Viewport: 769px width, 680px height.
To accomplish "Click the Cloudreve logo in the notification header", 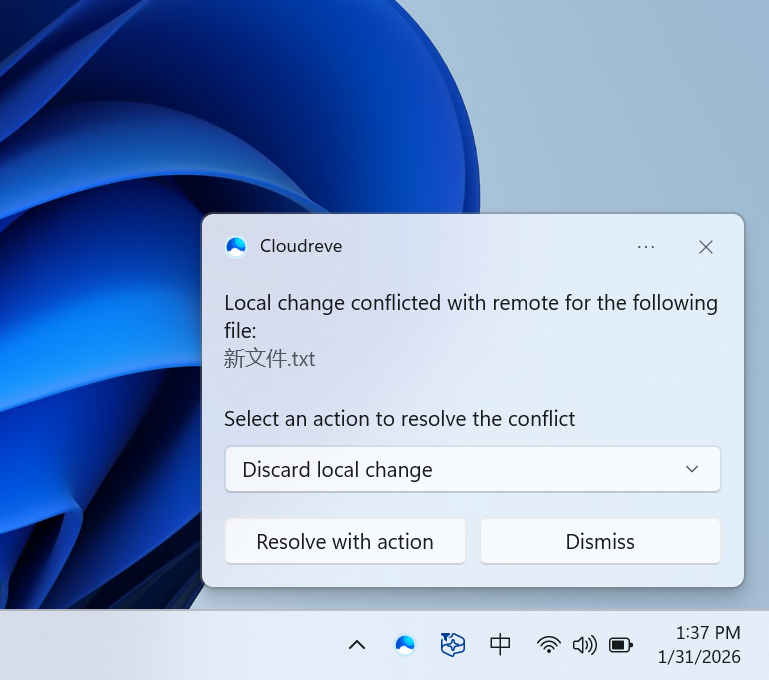I will 236,246.
